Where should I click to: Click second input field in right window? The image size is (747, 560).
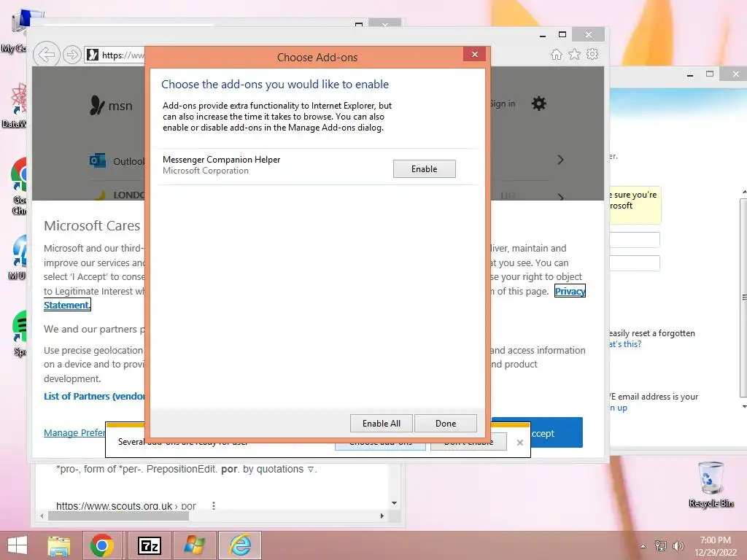click(x=635, y=262)
